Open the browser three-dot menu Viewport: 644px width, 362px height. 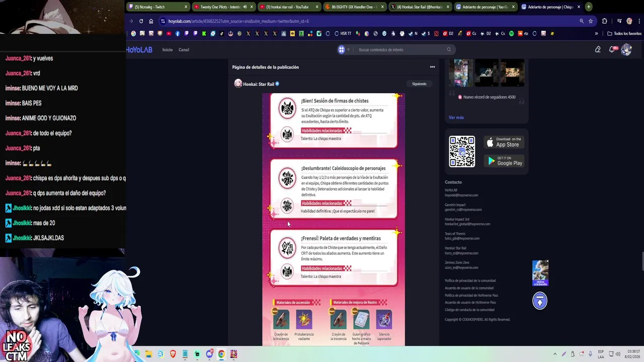(639, 21)
